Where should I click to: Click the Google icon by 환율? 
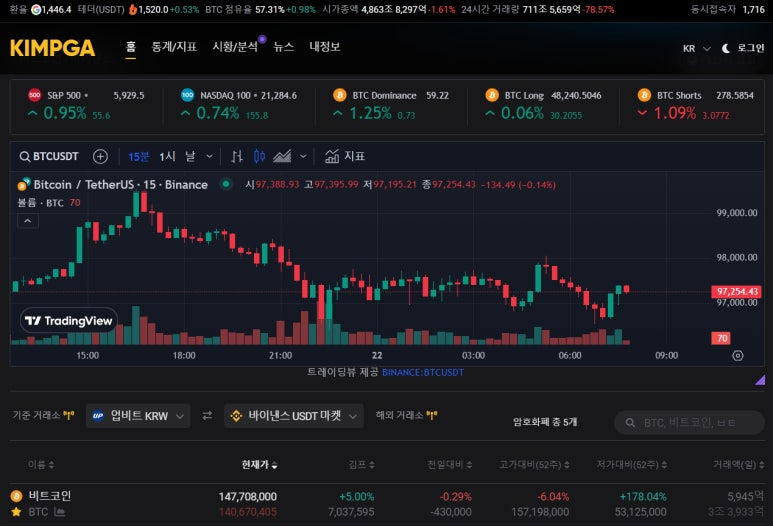[36, 9]
